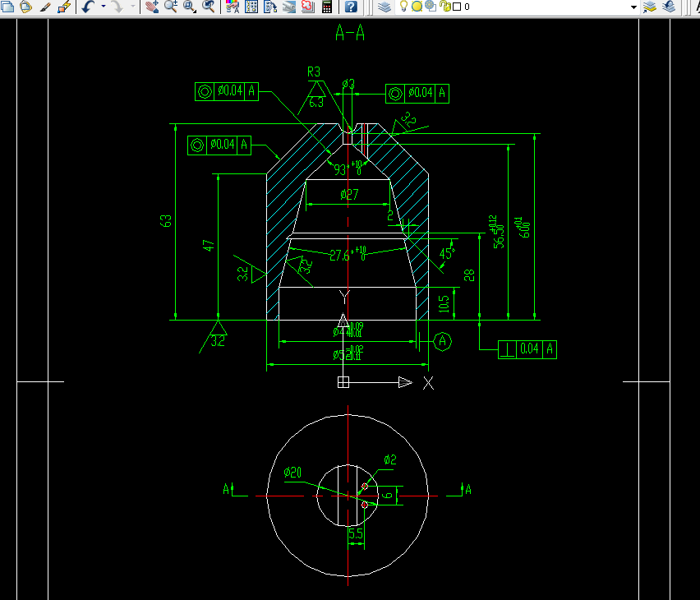Click the Zoom Previous icon
Screen dimensions: 700x600
click(209, 7)
